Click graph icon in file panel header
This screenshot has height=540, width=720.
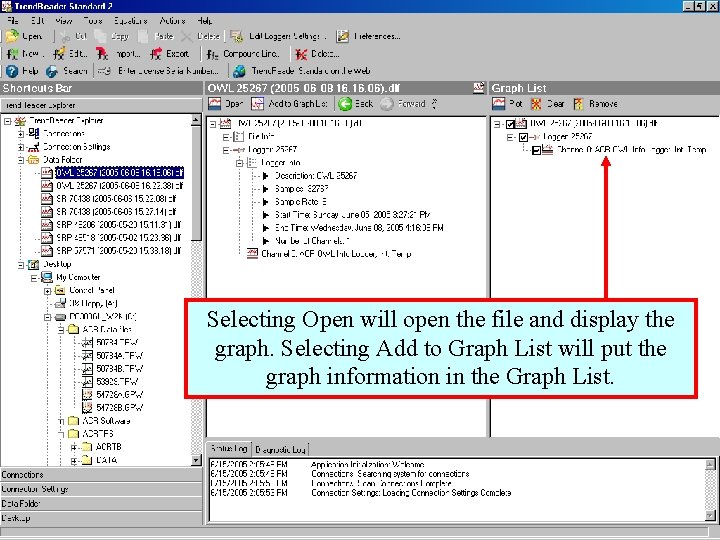tap(478, 88)
